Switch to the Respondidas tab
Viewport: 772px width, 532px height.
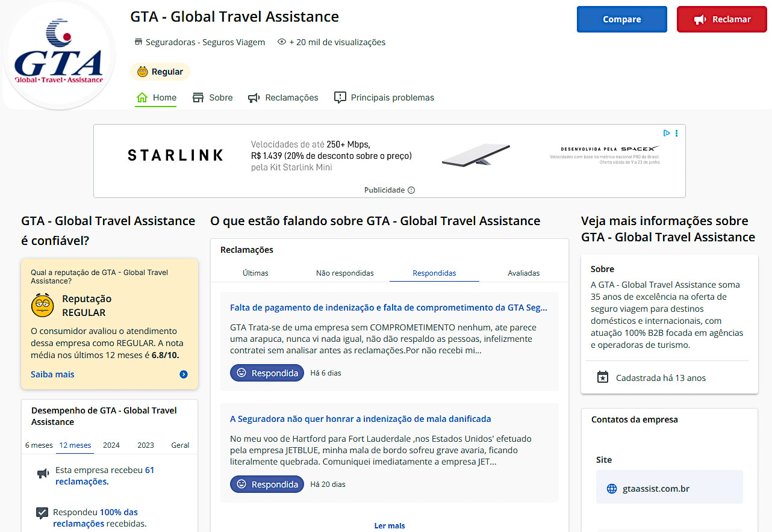tap(434, 273)
